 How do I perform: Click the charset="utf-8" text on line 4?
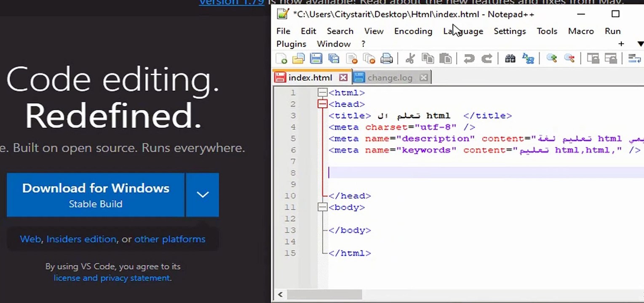tap(411, 127)
